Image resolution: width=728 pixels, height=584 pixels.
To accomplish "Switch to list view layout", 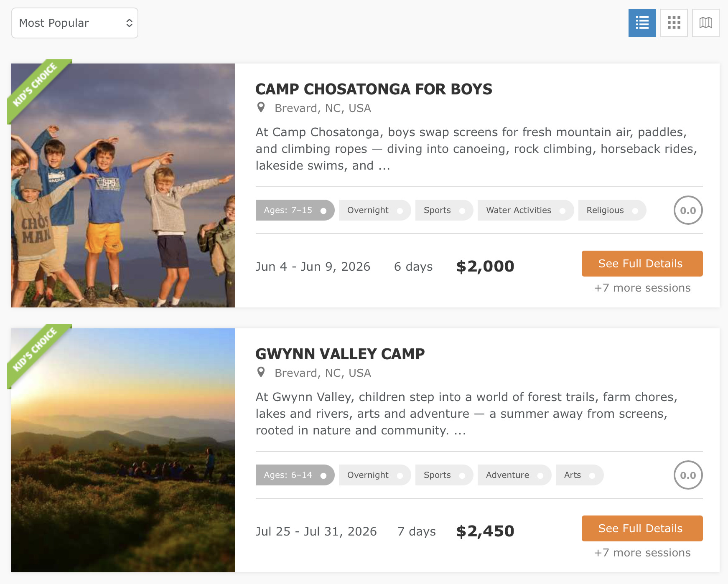I will click(642, 23).
